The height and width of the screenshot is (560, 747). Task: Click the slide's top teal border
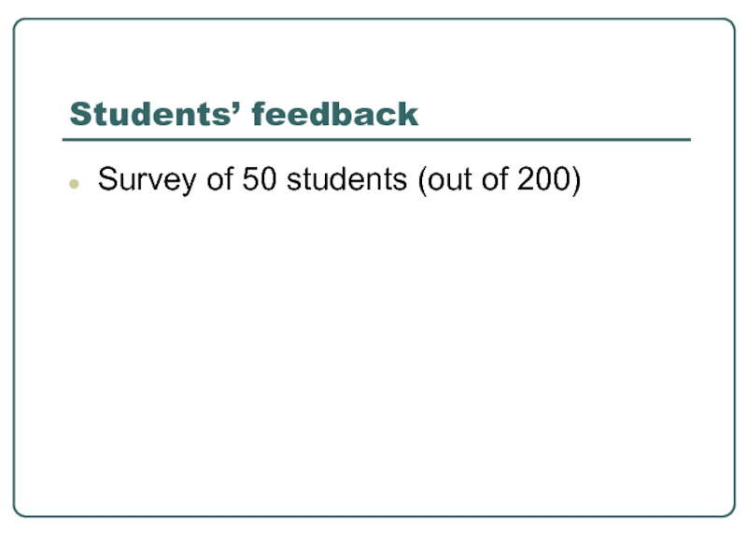[373, 20]
